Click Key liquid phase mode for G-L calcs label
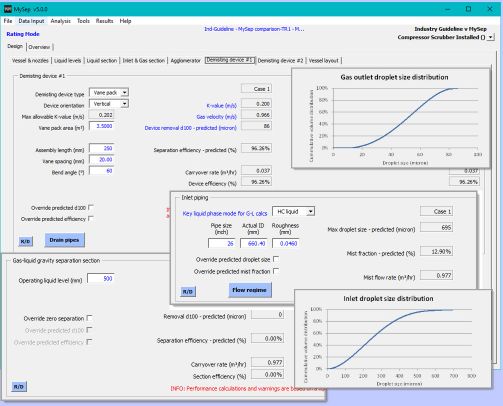Viewport: 503px width, 406px height. click(225, 213)
